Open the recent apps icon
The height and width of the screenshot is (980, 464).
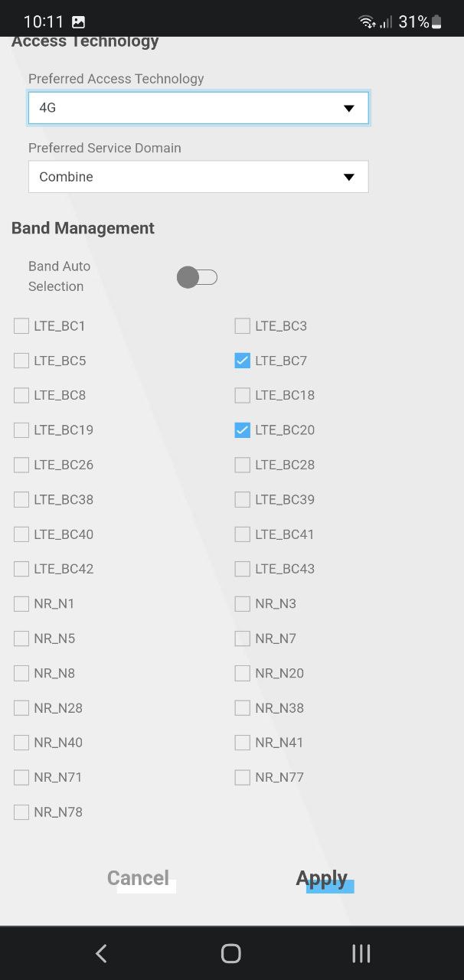point(361,953)
